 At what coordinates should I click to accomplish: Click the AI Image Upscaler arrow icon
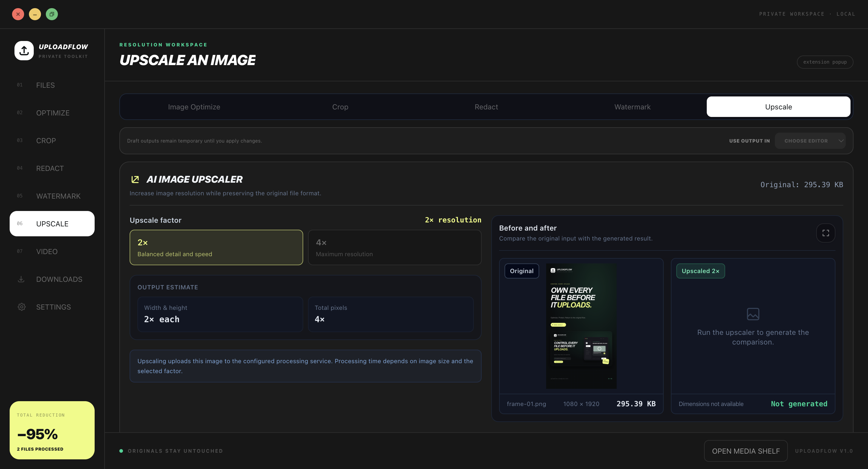click(135, 179)
